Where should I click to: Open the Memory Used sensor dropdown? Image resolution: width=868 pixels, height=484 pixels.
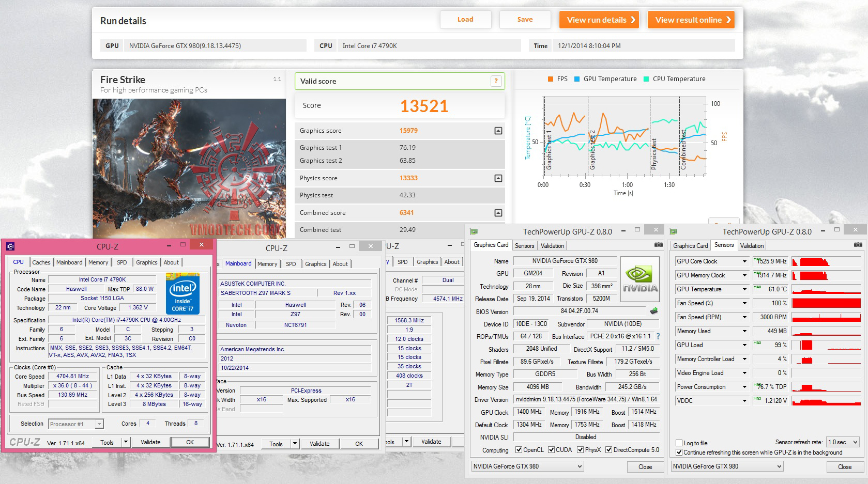click(745, 331)
